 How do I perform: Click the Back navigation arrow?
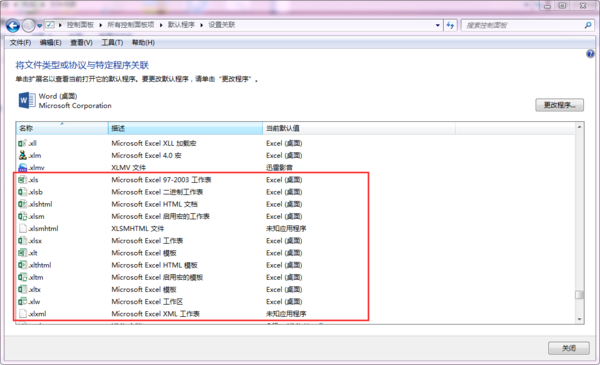[x=13, y=26]
